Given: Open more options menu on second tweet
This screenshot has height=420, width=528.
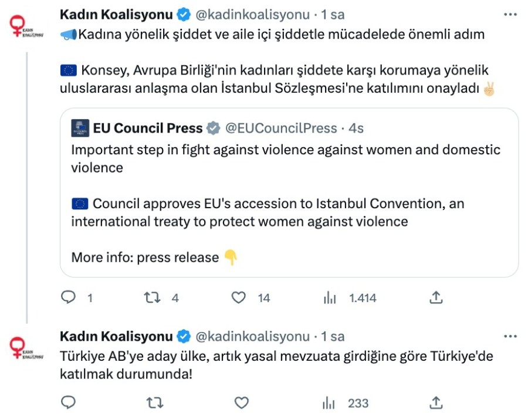Looking at the screenshot, I should [x=510, y=336].
